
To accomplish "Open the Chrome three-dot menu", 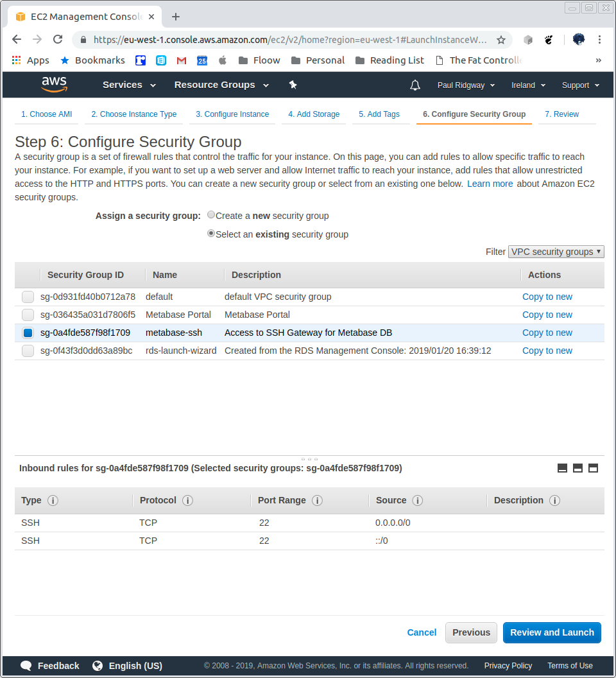I will [x=599, y=40].
